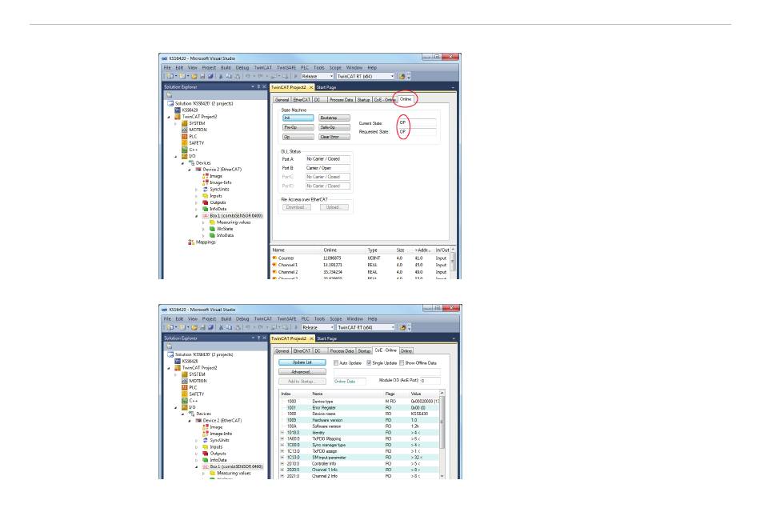Switch to Process Data tab in upper window
The image size is (760, 532).
click(x=342, y=100)
